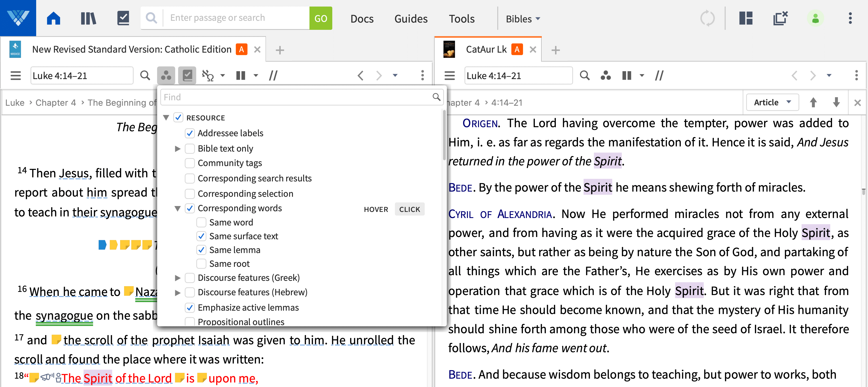This screenshot has width=868, height=387.
Task: Open the Guides menu
Action: coord(411,19)
